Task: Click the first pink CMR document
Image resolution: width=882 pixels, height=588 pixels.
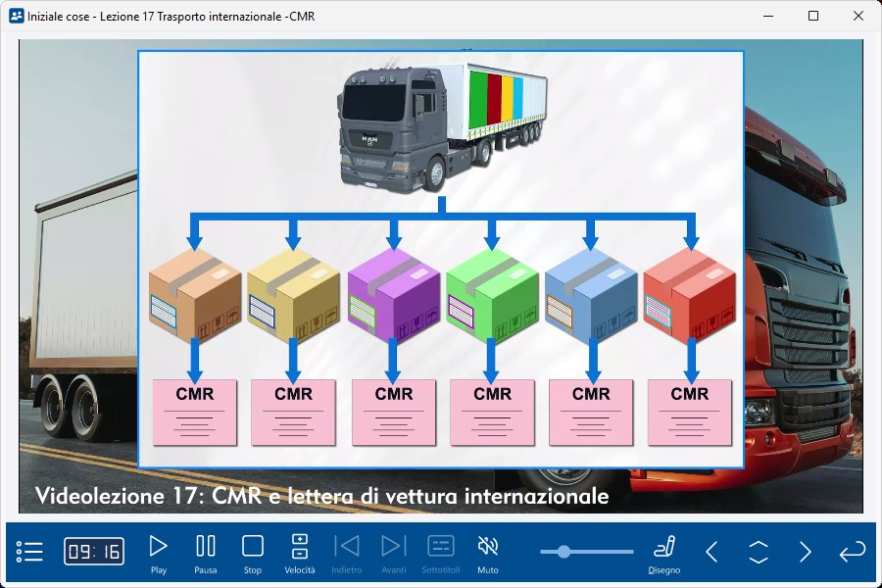Action: point(194,412)
